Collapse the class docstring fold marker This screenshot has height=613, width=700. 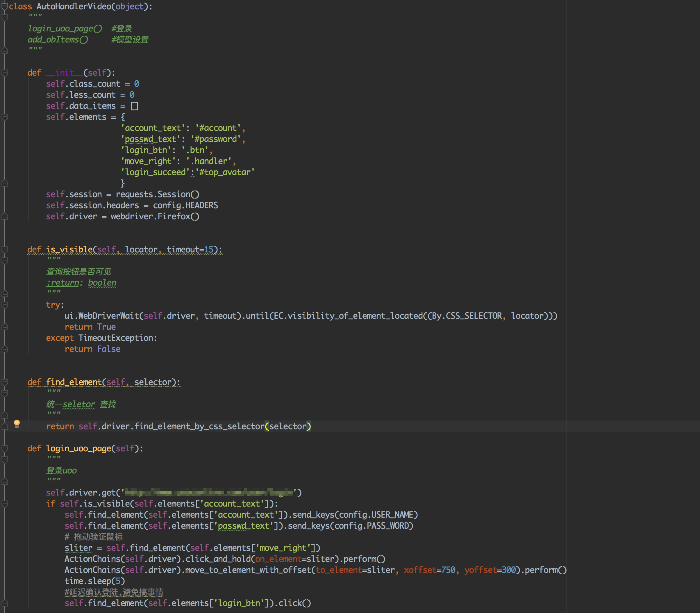pyautogui.click(x=5, y=17)
